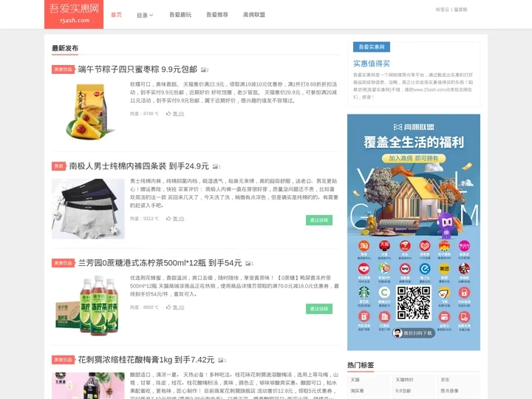532x399 pixels.
Task: Click the 标签云 link in header
Action: [x=442, y=10]
